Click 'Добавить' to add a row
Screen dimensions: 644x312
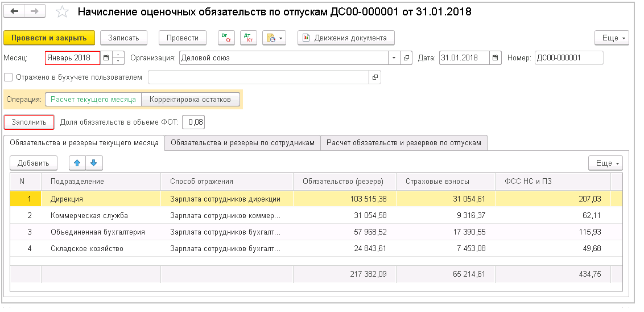33,163
